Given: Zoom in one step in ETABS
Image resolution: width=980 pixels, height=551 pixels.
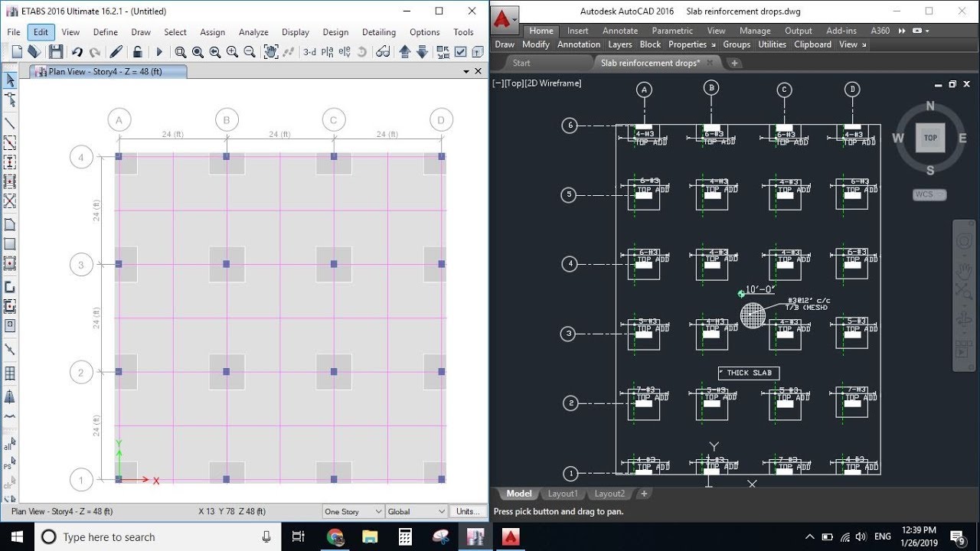Looking at the screenshot, I should 232,52.
